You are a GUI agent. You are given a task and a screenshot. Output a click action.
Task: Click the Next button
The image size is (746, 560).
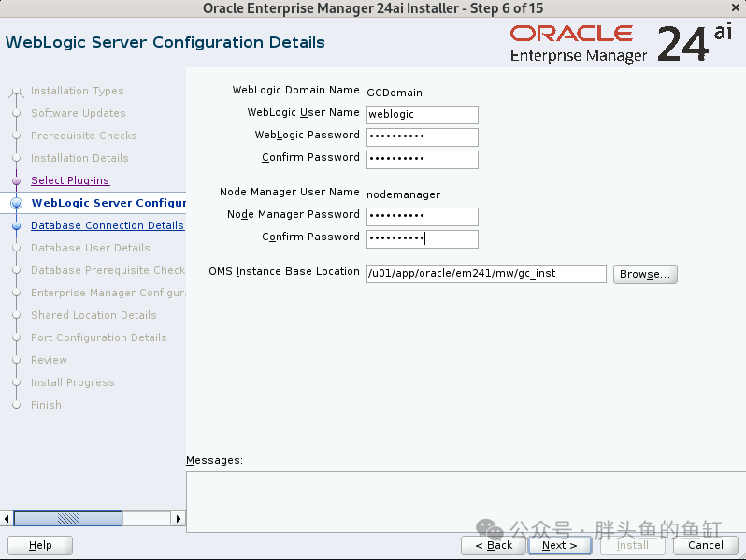coord(559,545)
